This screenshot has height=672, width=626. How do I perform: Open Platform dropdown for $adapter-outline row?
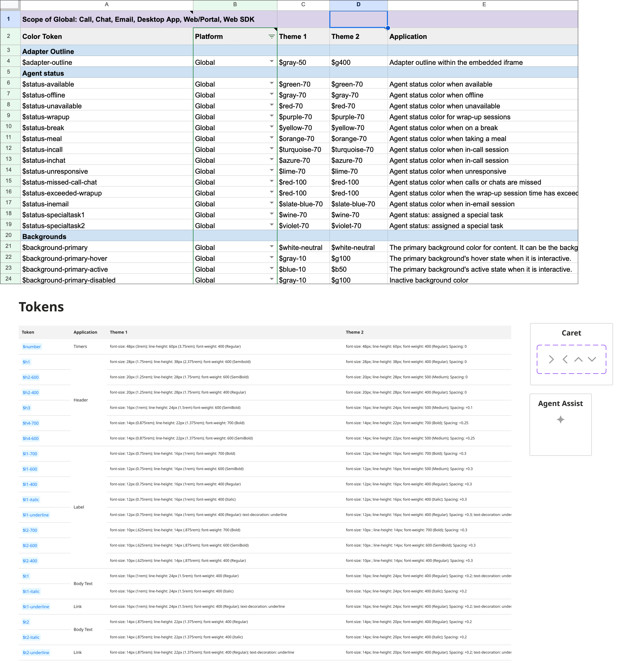272,61
